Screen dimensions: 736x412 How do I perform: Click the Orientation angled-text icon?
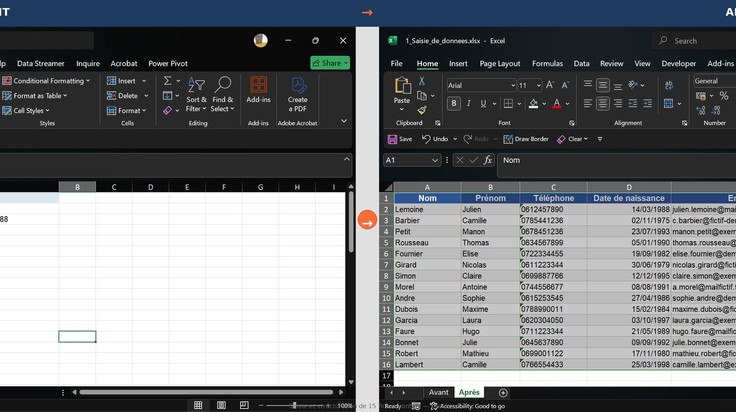pos(633,84)
